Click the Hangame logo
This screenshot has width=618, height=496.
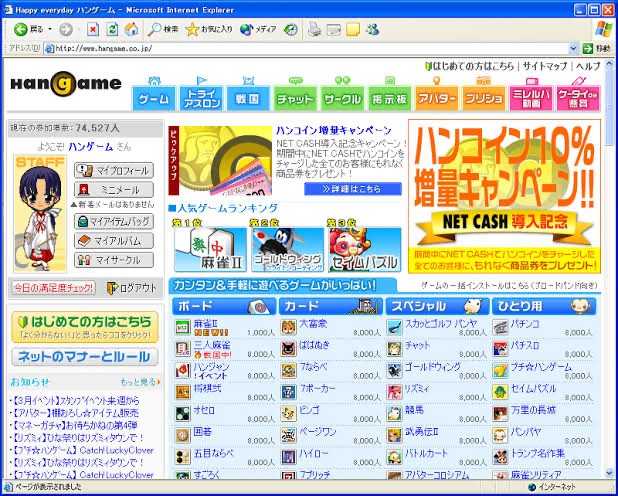click(x=66, y=84)
